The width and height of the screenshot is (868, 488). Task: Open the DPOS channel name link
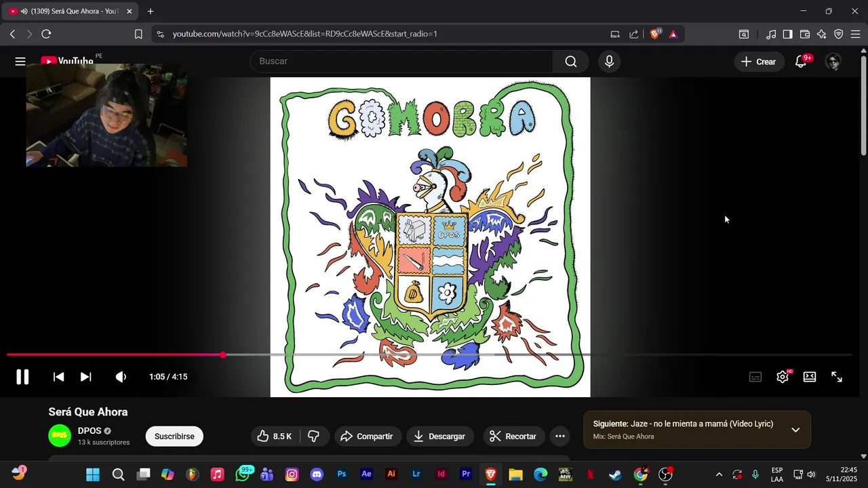[x=90, y=430]
